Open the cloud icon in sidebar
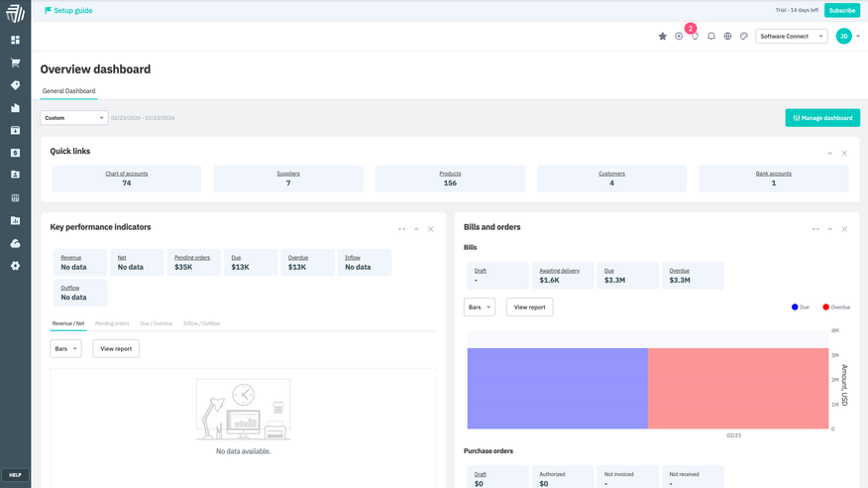 pyautogui.click(x=15, y=243)
